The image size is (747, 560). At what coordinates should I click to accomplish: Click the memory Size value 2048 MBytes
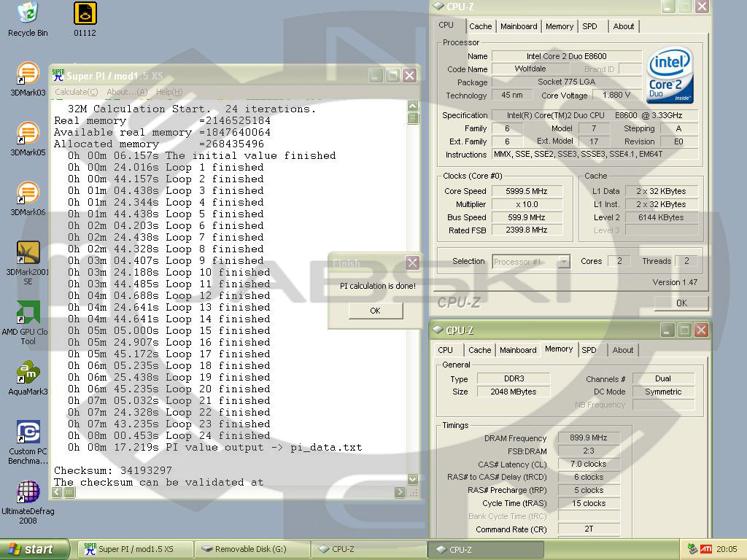coord(514,392)
